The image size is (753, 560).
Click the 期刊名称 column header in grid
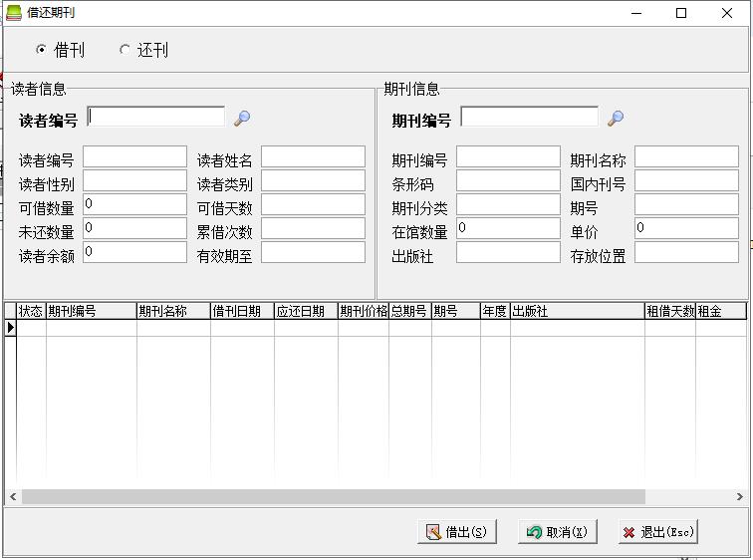click(x=173, y=311)
